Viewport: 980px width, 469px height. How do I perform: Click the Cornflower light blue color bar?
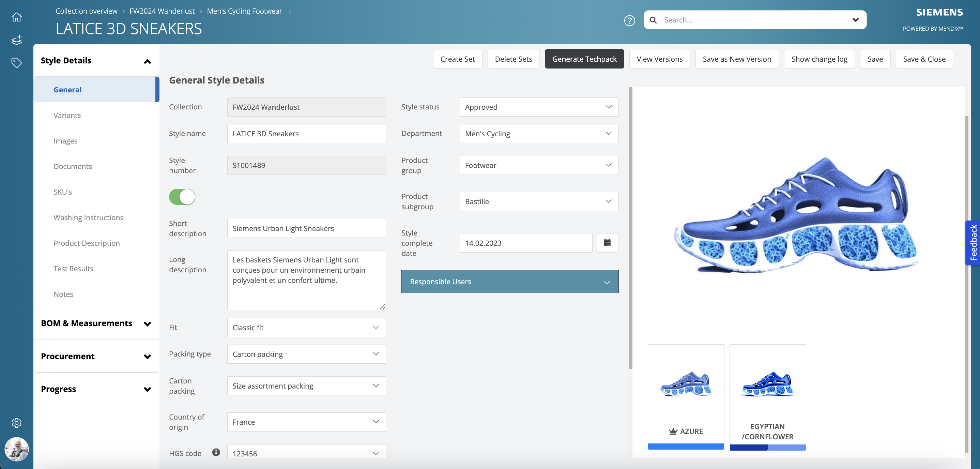click(x=786, y=448)
